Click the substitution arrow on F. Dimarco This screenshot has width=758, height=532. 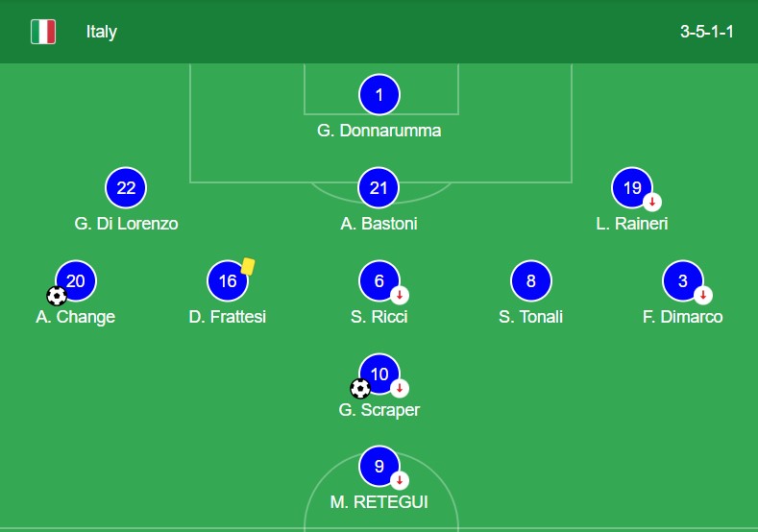point(703,295)
